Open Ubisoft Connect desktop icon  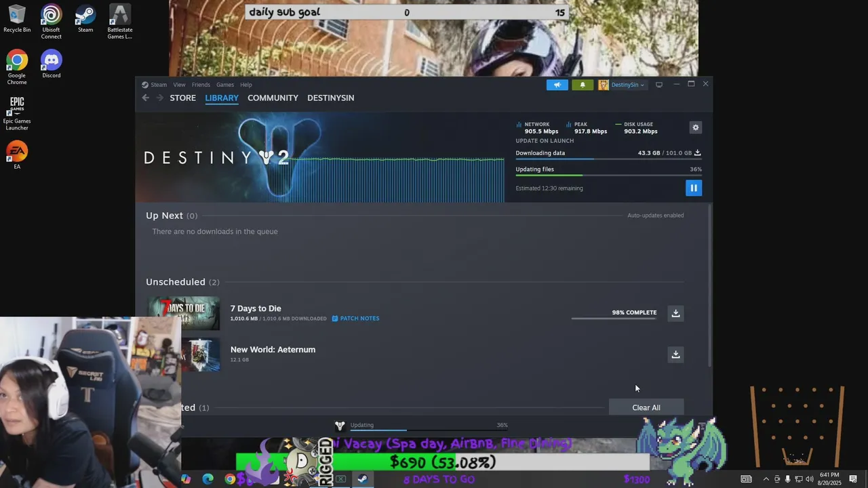51,22
